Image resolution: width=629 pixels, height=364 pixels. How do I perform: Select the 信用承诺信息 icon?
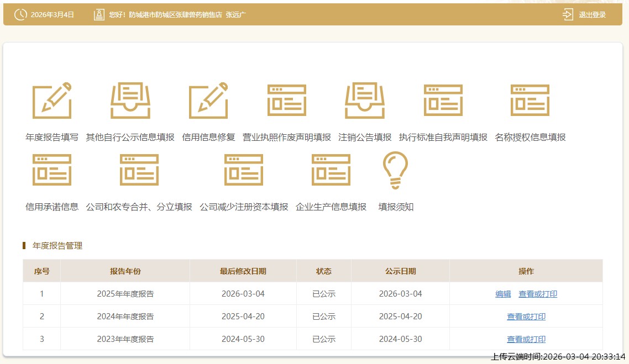[52, 170]
